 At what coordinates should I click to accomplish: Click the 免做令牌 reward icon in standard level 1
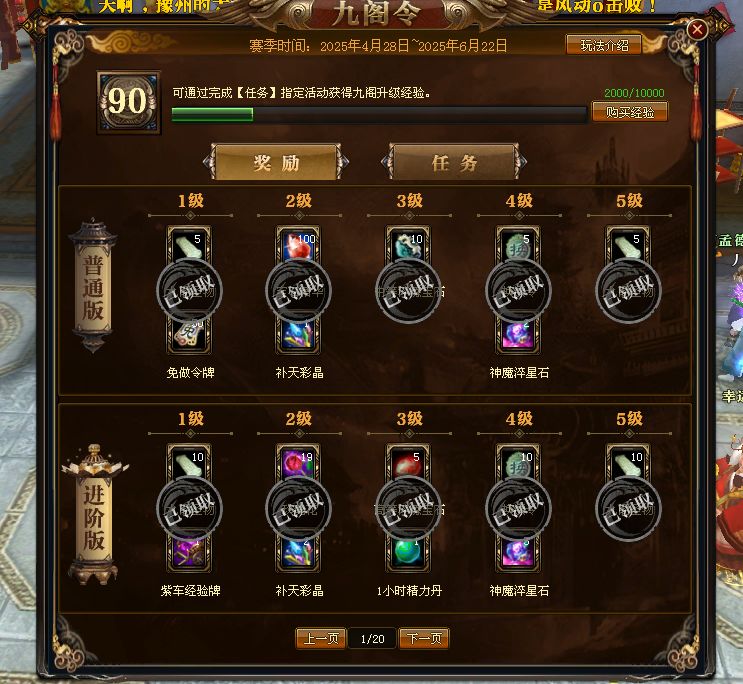[190, 336]
